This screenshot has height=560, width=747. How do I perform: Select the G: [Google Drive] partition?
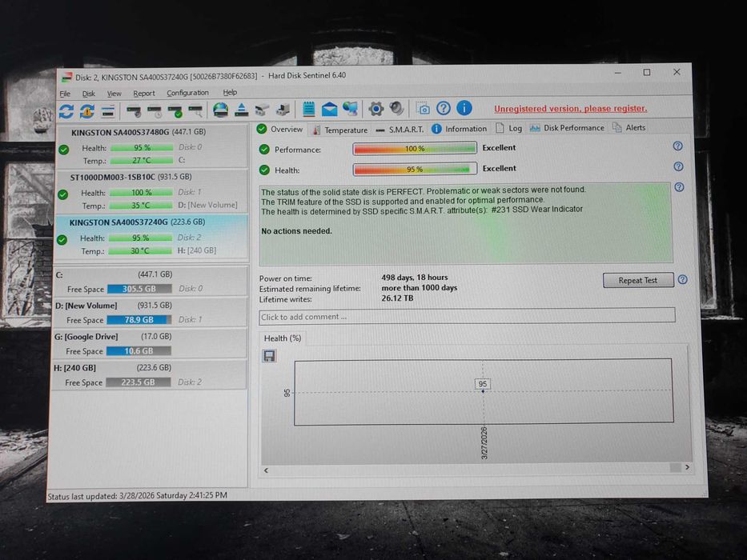[149, 343]
